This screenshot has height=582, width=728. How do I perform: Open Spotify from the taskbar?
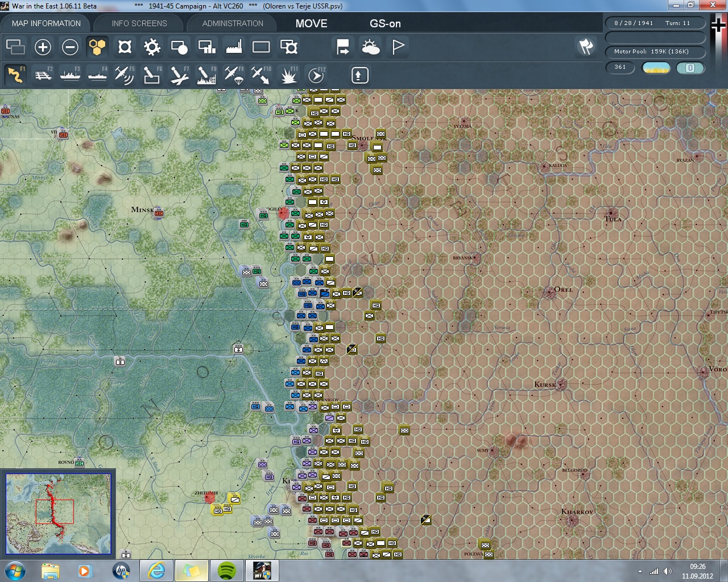(227, 571)
